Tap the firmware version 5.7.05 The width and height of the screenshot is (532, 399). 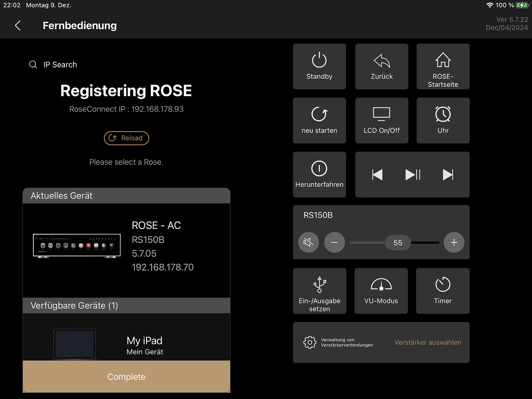pyautogui.click(x=144, y=253)
